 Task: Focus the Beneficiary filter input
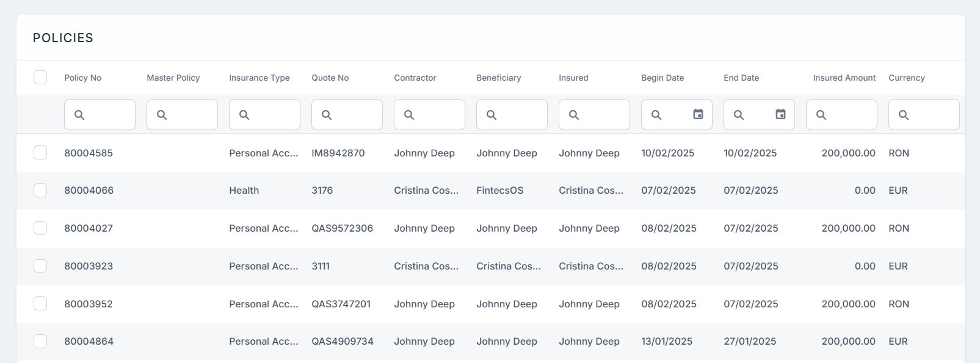pos(519,115)
